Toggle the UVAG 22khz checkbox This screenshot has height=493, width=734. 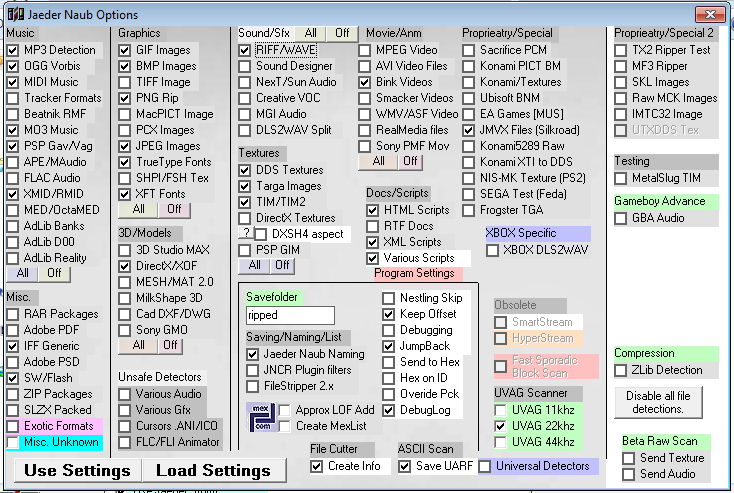[x=501, y=426]
